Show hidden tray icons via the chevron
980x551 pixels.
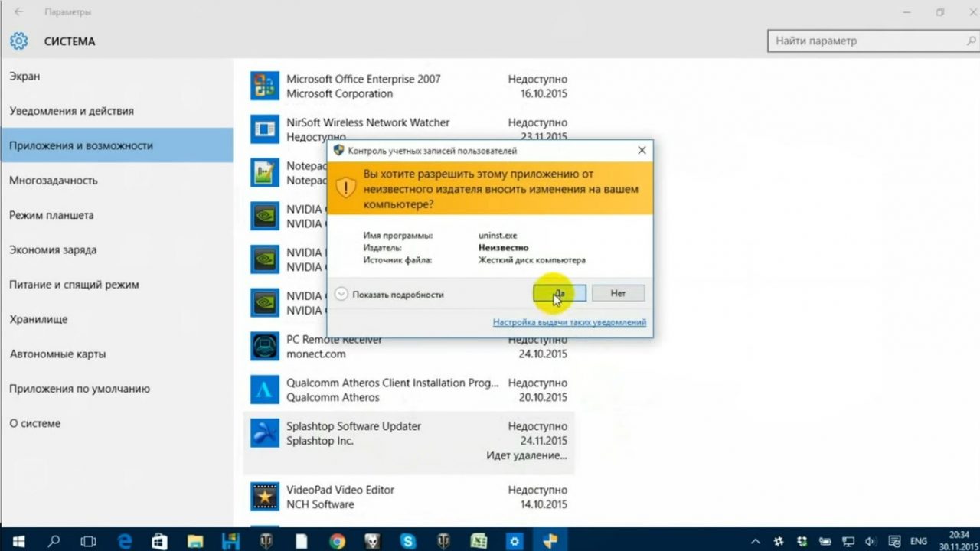tap(755, 541)
